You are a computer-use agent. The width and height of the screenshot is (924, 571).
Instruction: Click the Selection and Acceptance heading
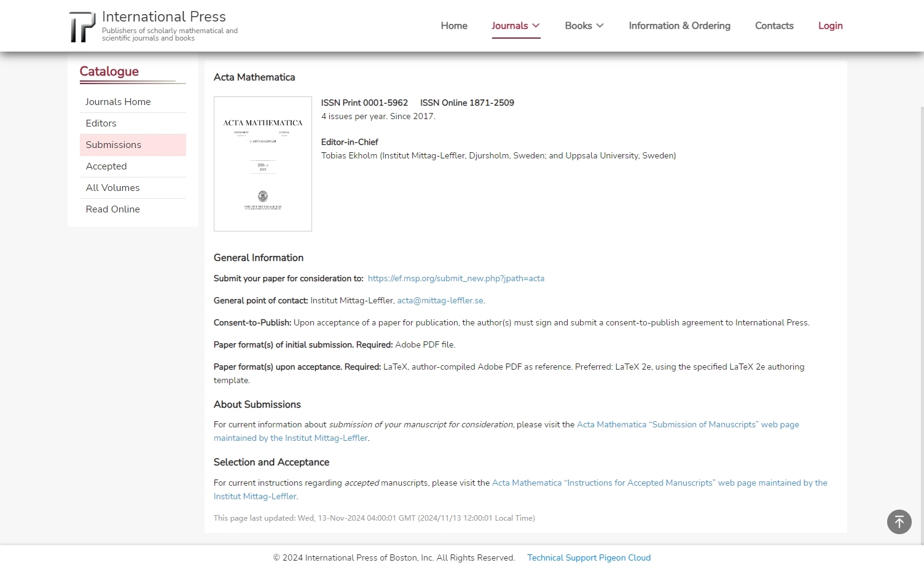272,462
